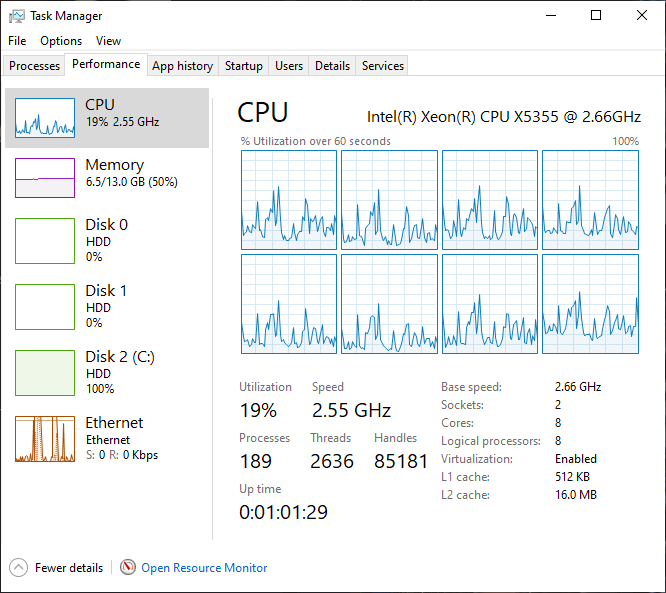Select the Memory usage graph thumbnail

tap(45, 178)
